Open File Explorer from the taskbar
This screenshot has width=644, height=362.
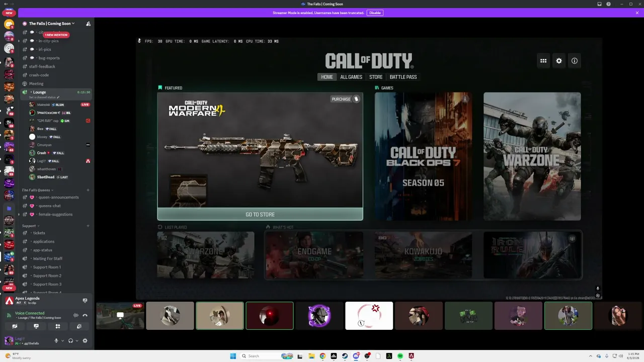point(311,356)
